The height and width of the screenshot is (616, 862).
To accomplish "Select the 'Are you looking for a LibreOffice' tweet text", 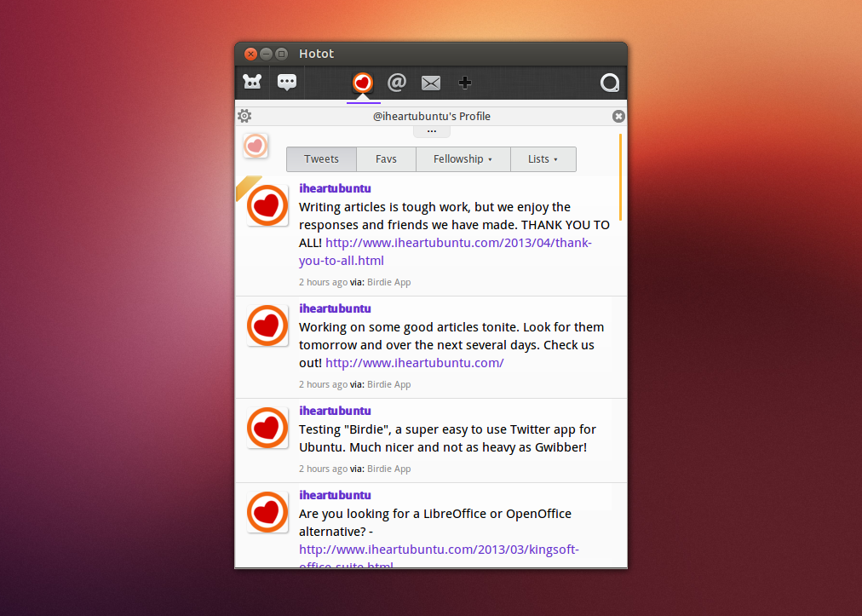I will (435, 522).
